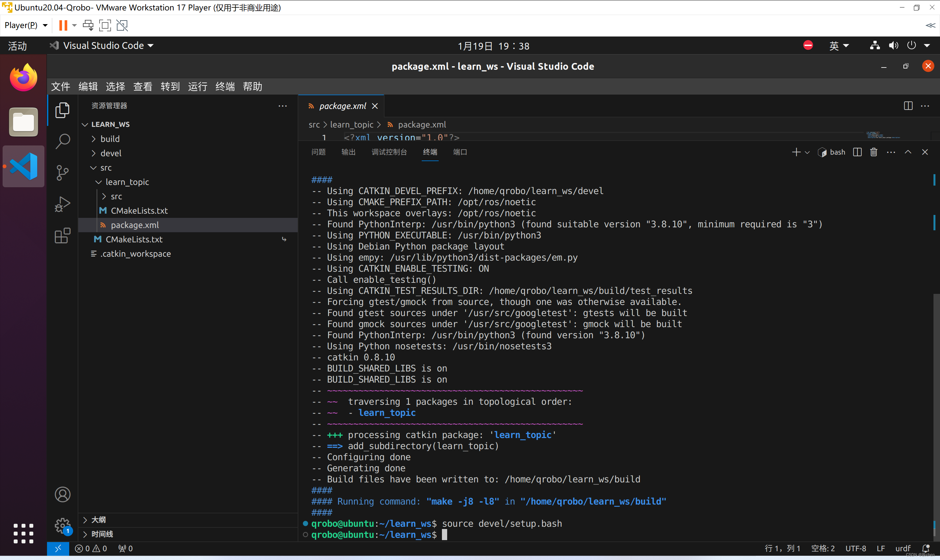Open the Explorer panel's more actions ellipsis
The height and width of the screenshot is (560, 940).
click(282, 106)
